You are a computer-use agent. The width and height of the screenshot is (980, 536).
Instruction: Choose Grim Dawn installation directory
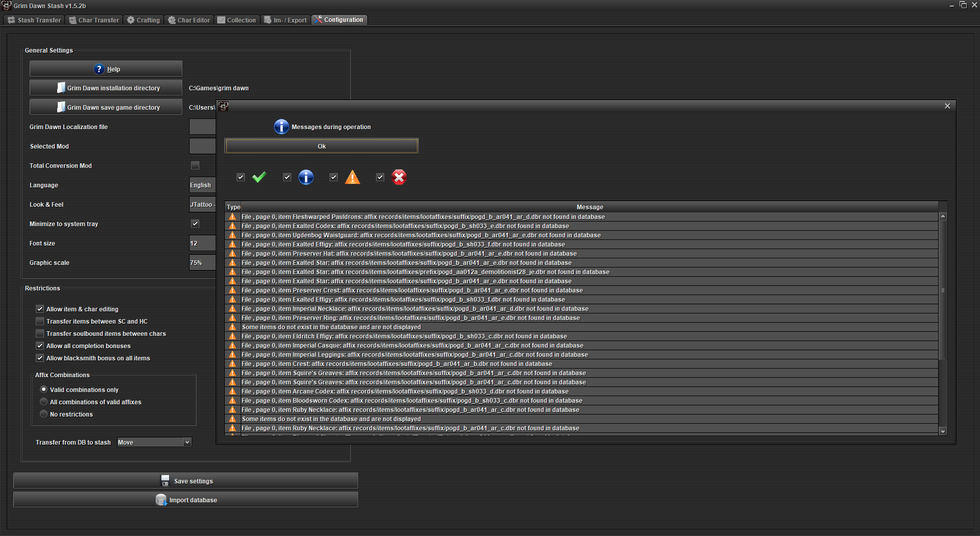(x=106, y=88)
